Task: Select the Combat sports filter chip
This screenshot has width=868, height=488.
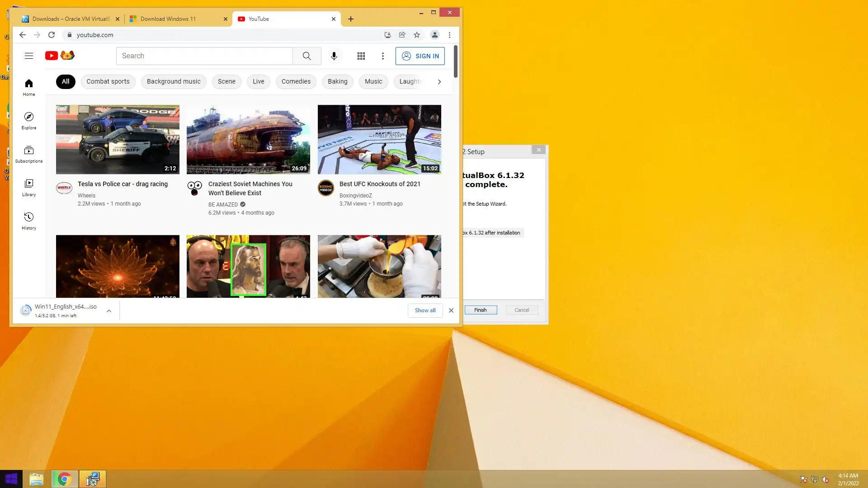Action: point(108,81)
